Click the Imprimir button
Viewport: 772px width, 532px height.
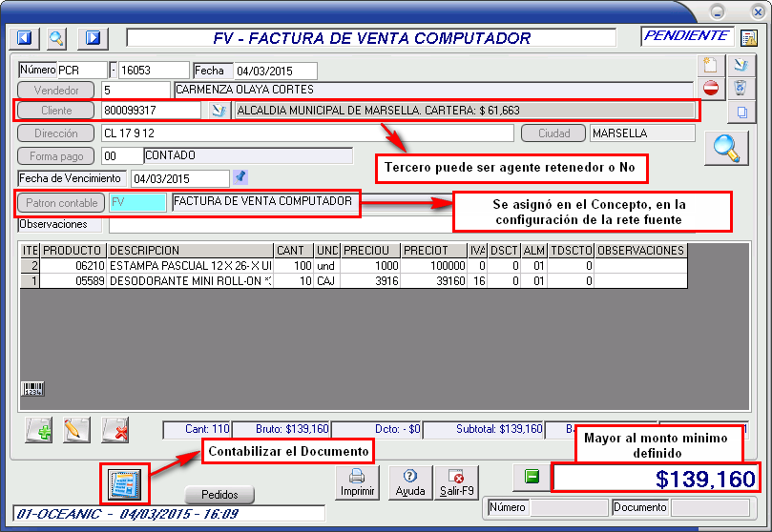coord(357,482)
